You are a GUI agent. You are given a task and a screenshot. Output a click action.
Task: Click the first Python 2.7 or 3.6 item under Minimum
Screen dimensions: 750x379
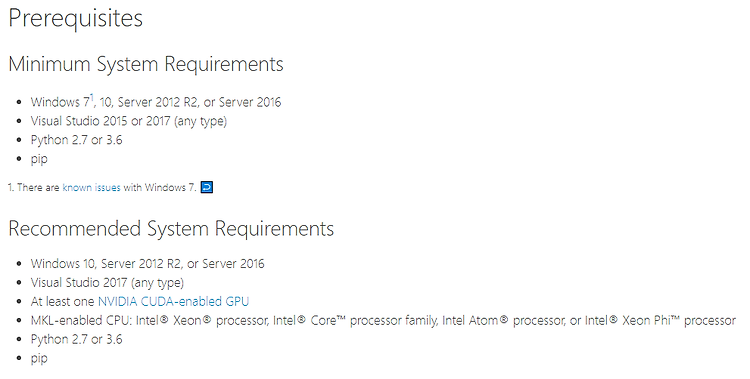point(77,140)
